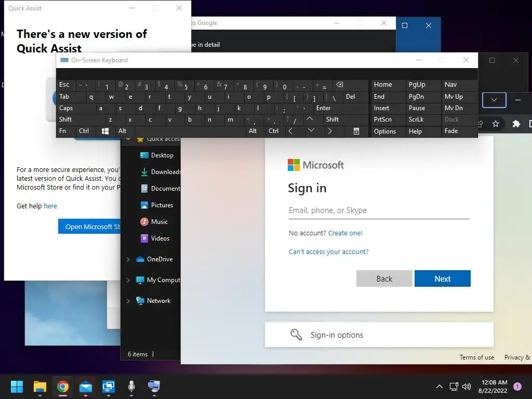Select Videos in File Explorer sidebar
532x399 pixels.
(x=155, y=238)
